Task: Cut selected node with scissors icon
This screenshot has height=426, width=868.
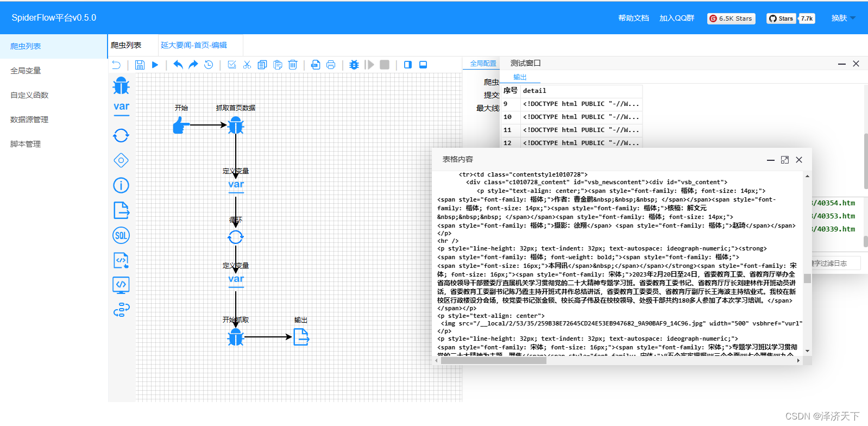Action: tap(247, 65)
